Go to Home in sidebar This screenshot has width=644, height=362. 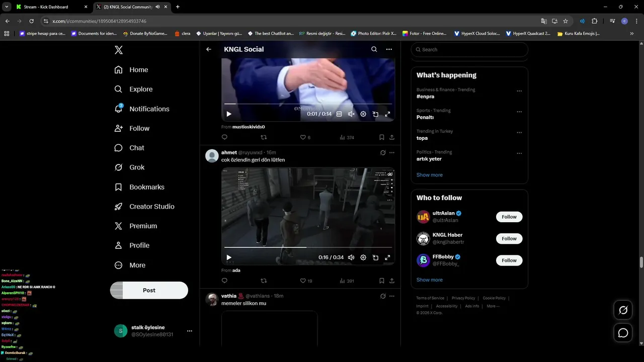131,70
